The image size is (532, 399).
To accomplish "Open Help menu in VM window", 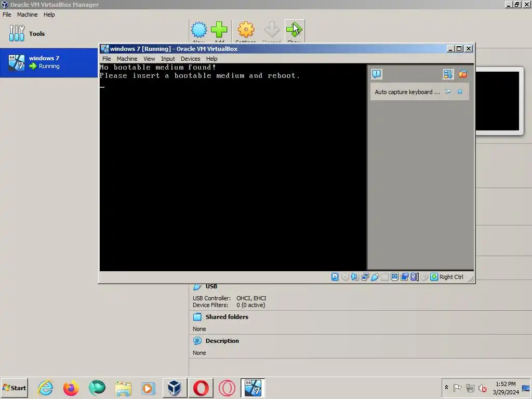I will [212, 59].
